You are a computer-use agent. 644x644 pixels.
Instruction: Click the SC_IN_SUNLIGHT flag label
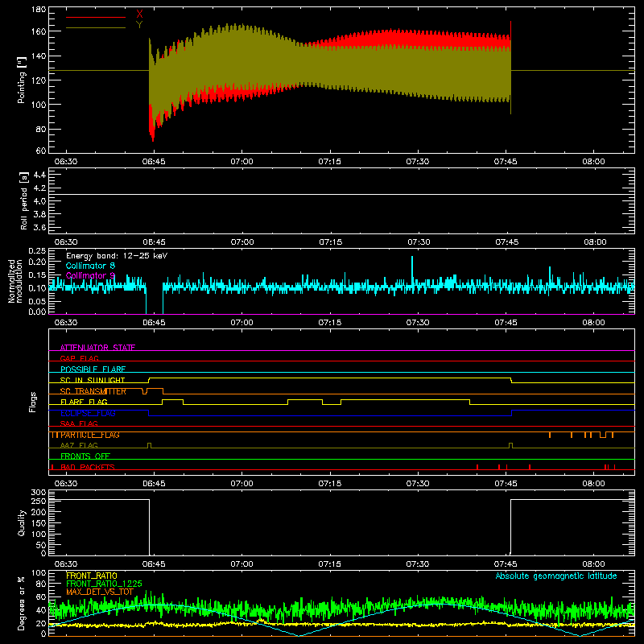[93, 380]
